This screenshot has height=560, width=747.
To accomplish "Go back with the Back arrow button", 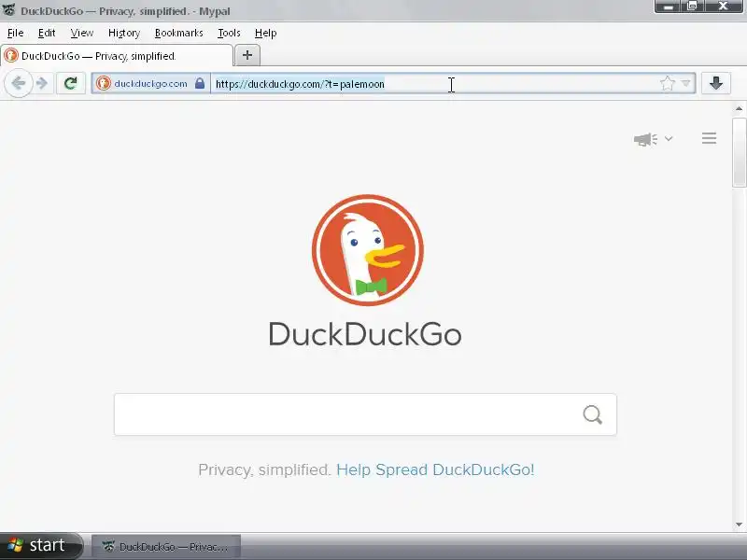I will 19,83.
